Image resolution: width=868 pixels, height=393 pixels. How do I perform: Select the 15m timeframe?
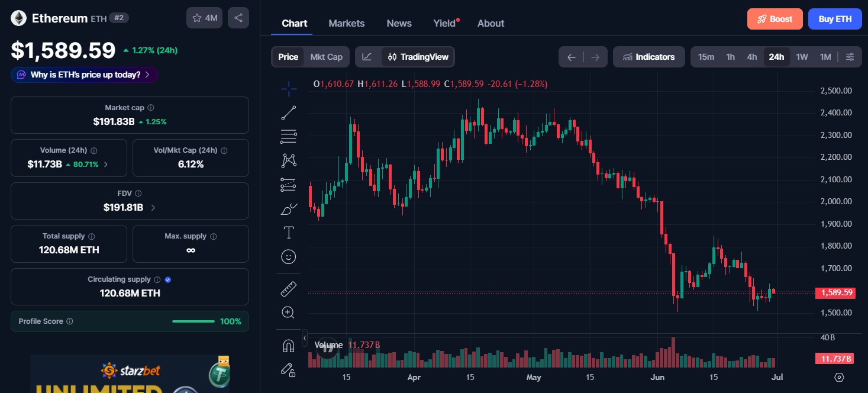point(706,57)
